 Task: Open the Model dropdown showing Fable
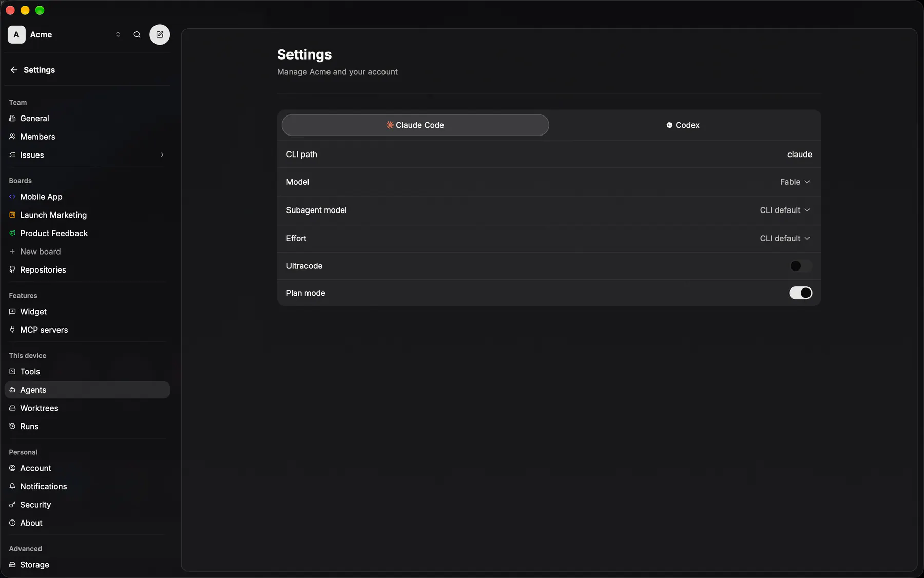[x=795, y=182]
